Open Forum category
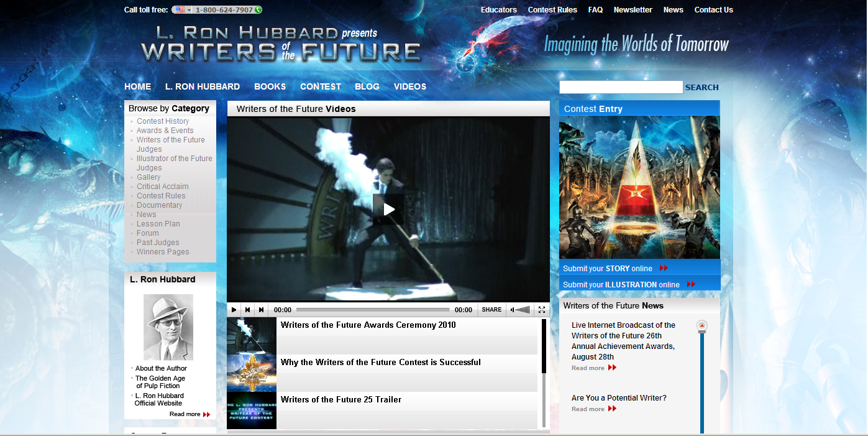868x436 pixels. (x=148, y=233)
